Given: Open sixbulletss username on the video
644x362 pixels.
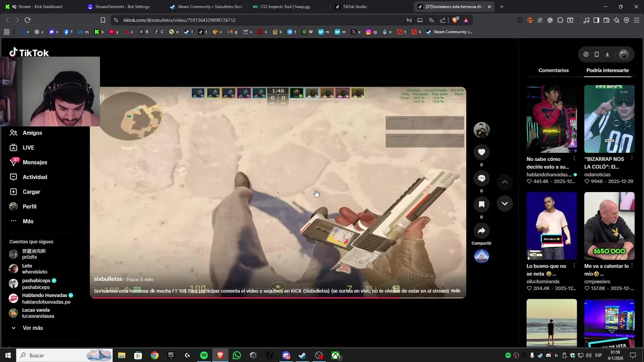Looking at the screenshot, I should [x=108, y=279].
